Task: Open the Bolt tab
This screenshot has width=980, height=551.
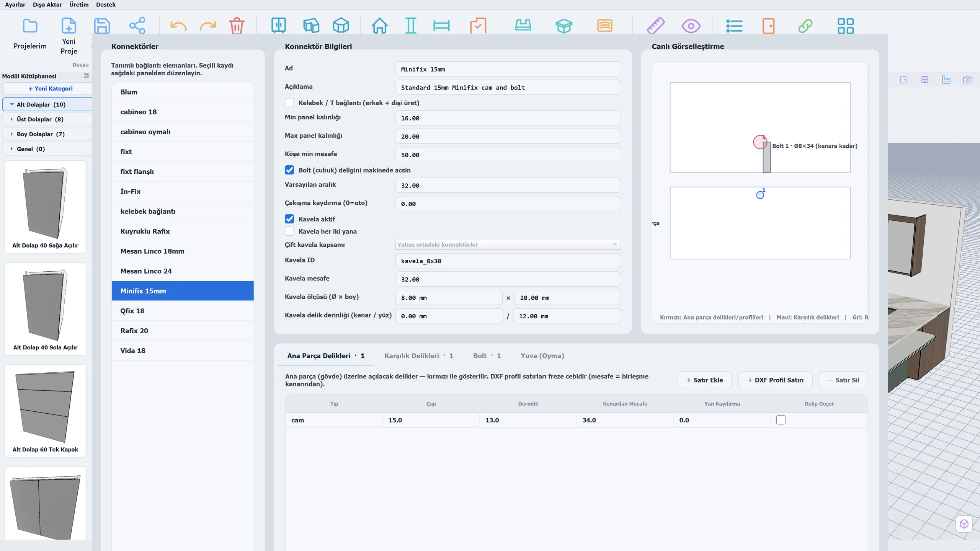Action: [487, 355]
